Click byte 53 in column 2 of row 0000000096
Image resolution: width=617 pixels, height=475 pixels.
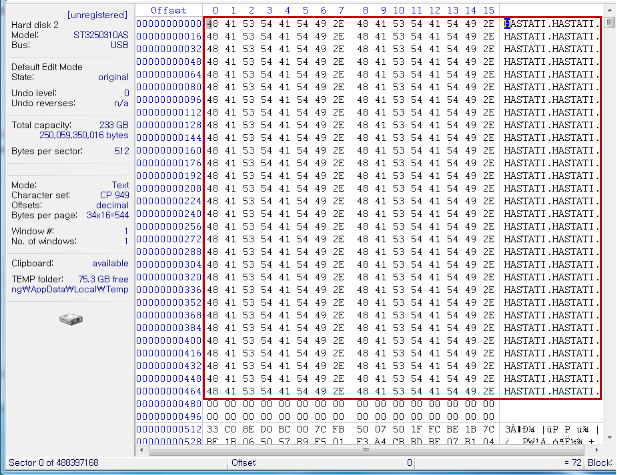tap(248, 100)
